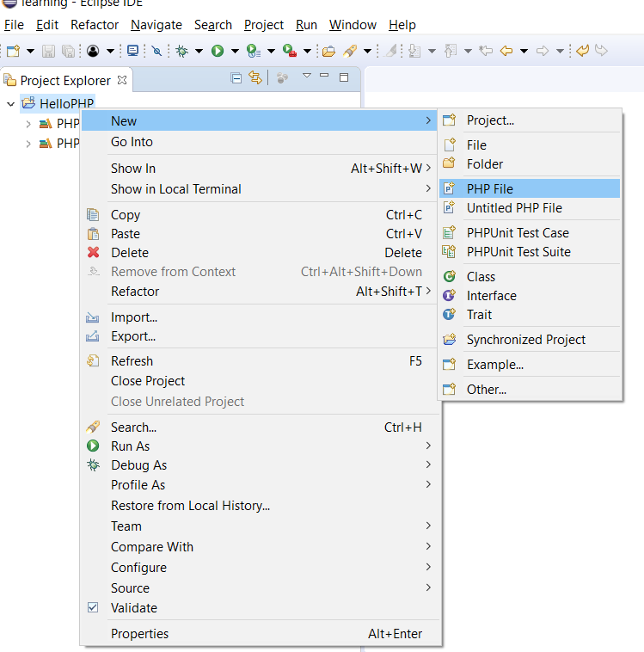Click the Collapse All icon in Project Explorer
The width and height of the screenshot is (644, 652).
tap(236, 77)
